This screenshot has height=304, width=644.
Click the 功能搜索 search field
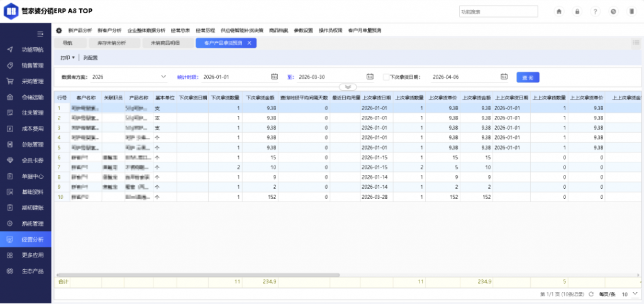tap(498, 11)
